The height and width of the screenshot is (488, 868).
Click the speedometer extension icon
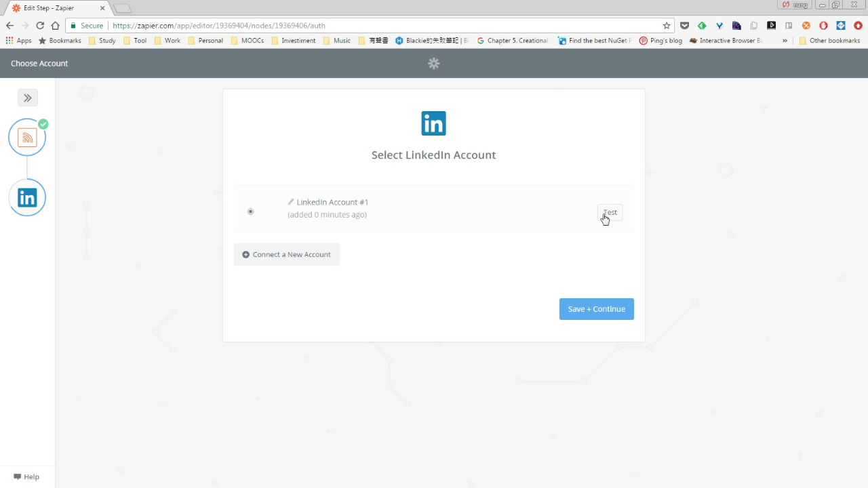tap(736, 26)
